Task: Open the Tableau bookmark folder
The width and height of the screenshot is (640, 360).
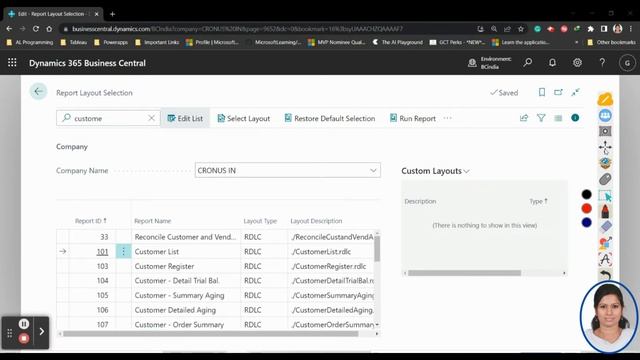Action: pyautogui.click(x=74, y=42)
